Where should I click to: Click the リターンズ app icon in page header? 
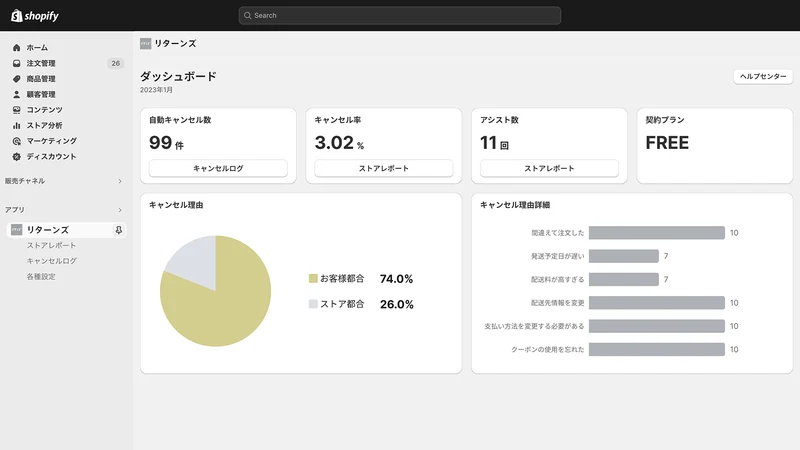(x=145, y=44)
